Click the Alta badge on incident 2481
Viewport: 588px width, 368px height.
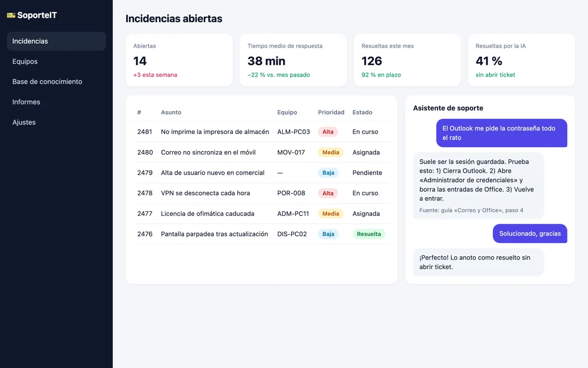(x=328, y=132)
